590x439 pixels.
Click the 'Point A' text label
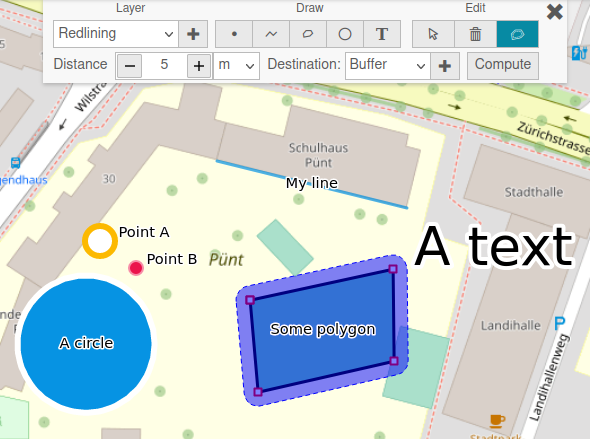(144, 232)
